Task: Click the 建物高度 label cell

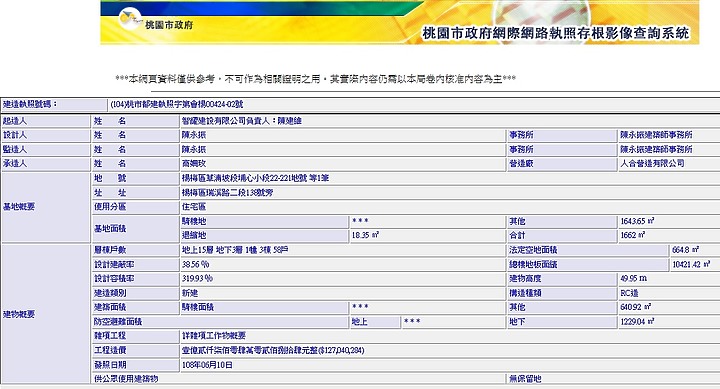Action: coord(562,279)
